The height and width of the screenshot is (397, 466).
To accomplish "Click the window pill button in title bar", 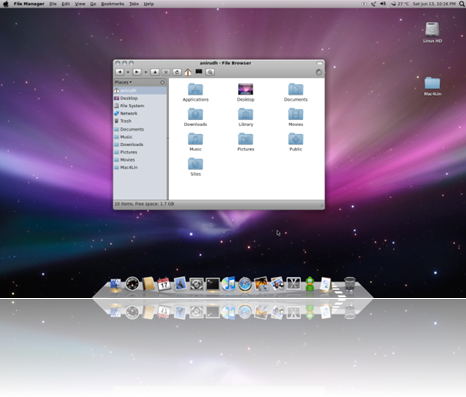I will pyautogui.click(x=319, y=63).
